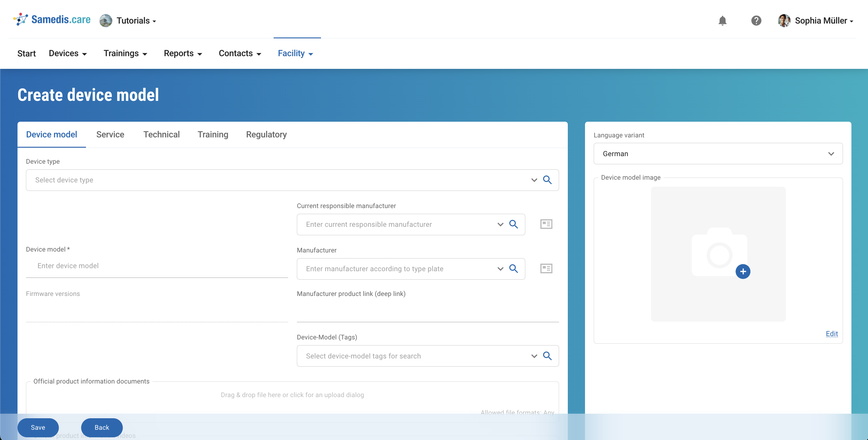Switch to the Regulatory tab
The height and width of the screenshot is (440, 868).
pyautogui.click(x=266, y=134)
